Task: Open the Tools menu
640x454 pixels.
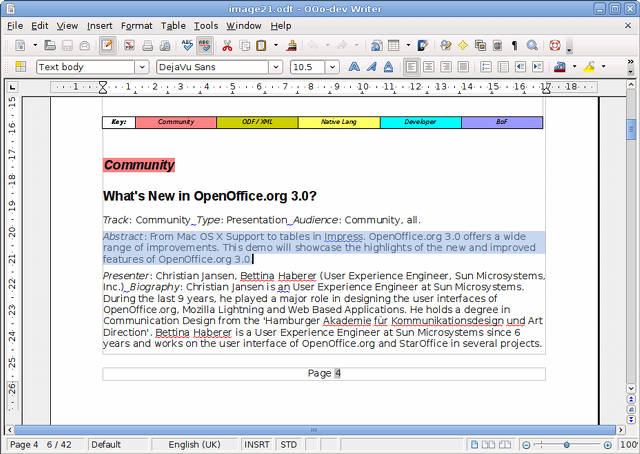Action: click(206, 25)
